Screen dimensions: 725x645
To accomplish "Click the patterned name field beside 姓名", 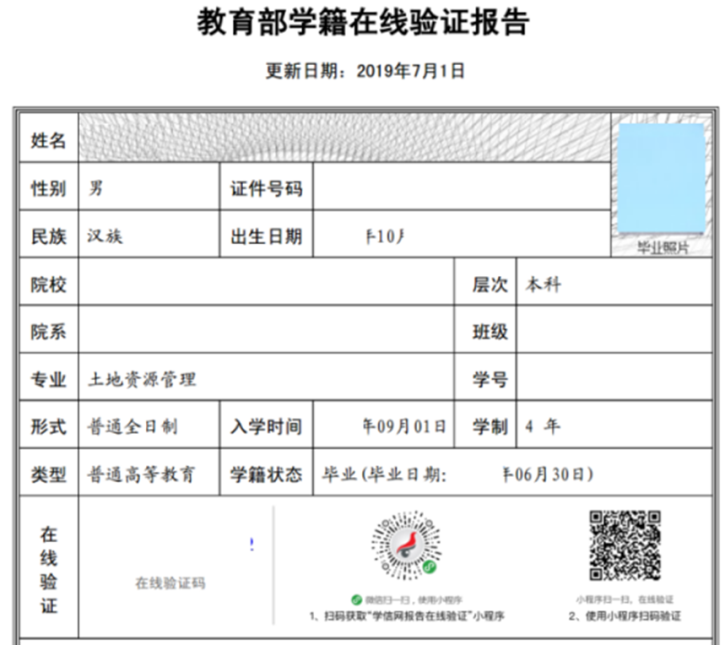I will coord(343,139).
